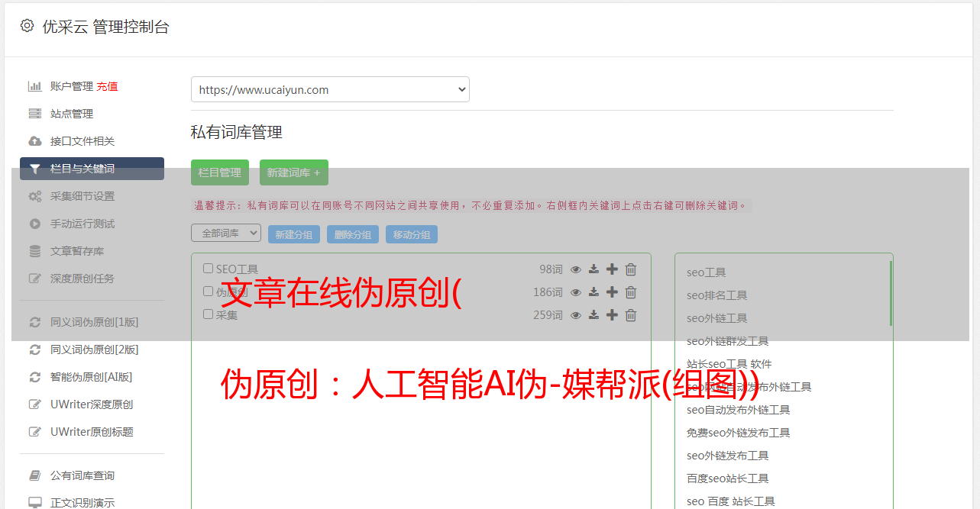Download the 伪原创 word library

click(x=593, y=292)
